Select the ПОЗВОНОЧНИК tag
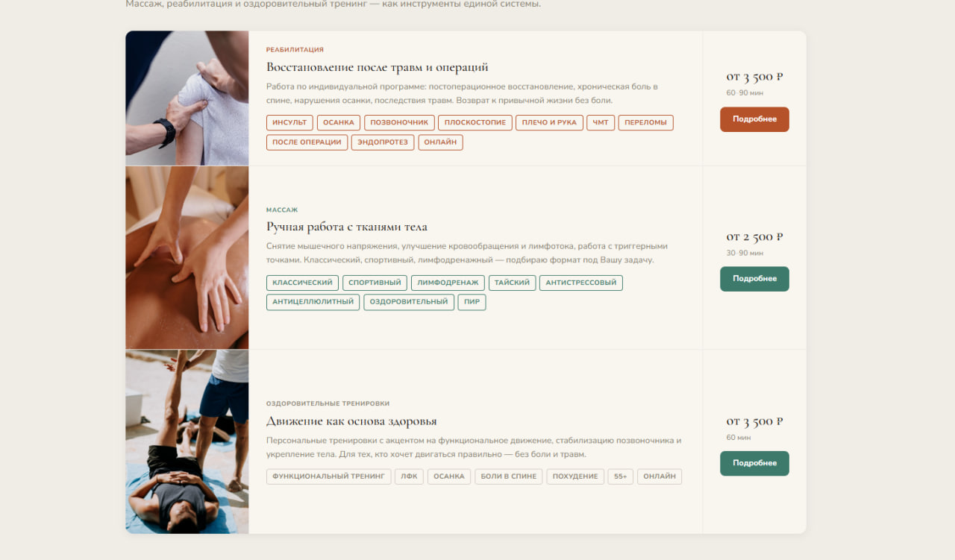 coord(399,122)
